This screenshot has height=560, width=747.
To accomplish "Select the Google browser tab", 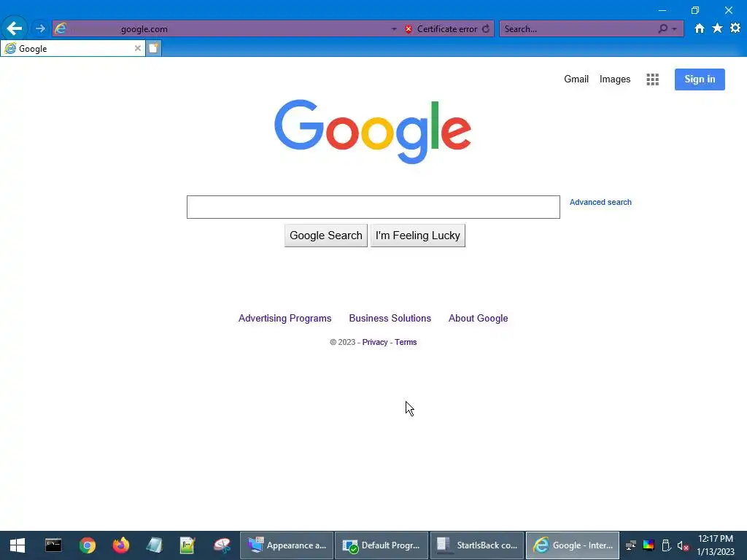I will point(72,48).
